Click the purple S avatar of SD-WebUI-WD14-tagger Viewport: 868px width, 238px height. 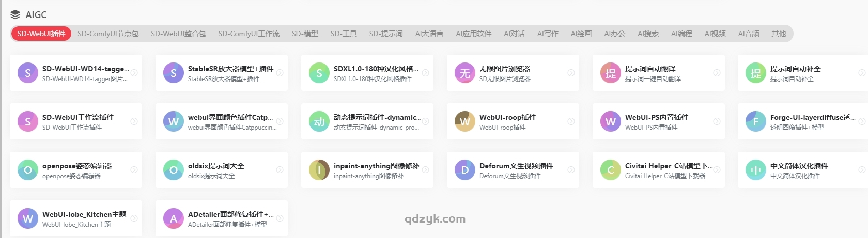pos(28,73)
